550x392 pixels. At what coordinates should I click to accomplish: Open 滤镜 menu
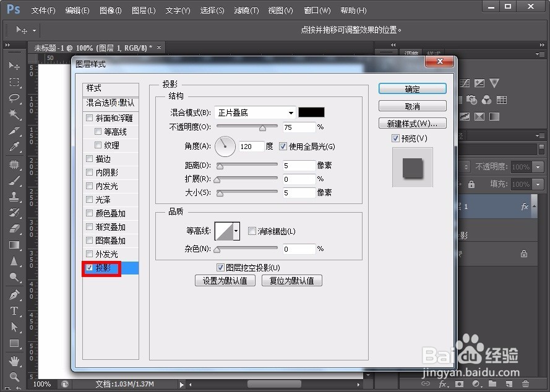click(246, 11)
